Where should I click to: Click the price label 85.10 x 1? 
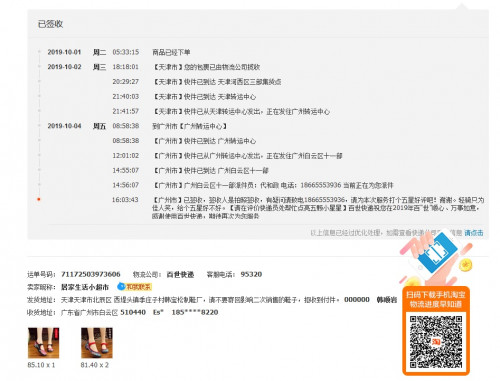click(41, 365)
